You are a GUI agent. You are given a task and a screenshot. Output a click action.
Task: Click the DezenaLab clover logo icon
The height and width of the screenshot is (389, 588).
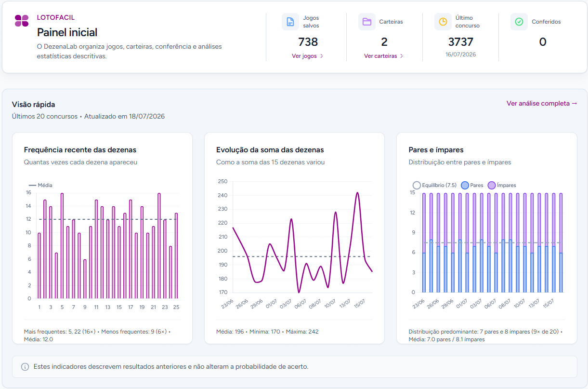click(22, 21)
